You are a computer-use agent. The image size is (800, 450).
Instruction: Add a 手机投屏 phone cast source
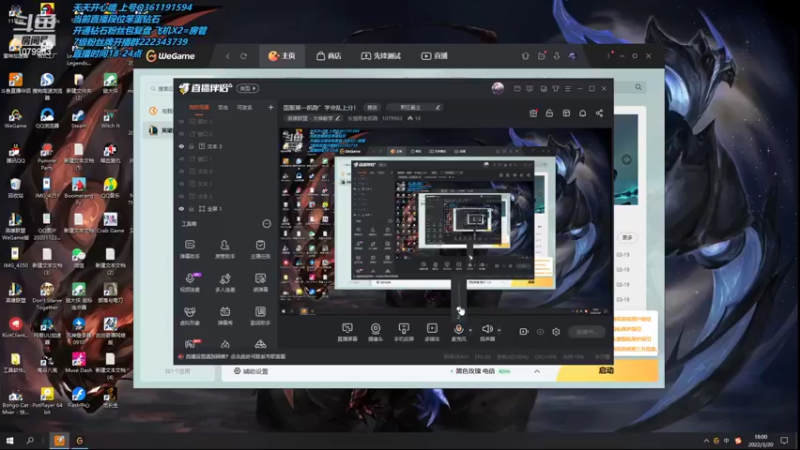(404, 332)
